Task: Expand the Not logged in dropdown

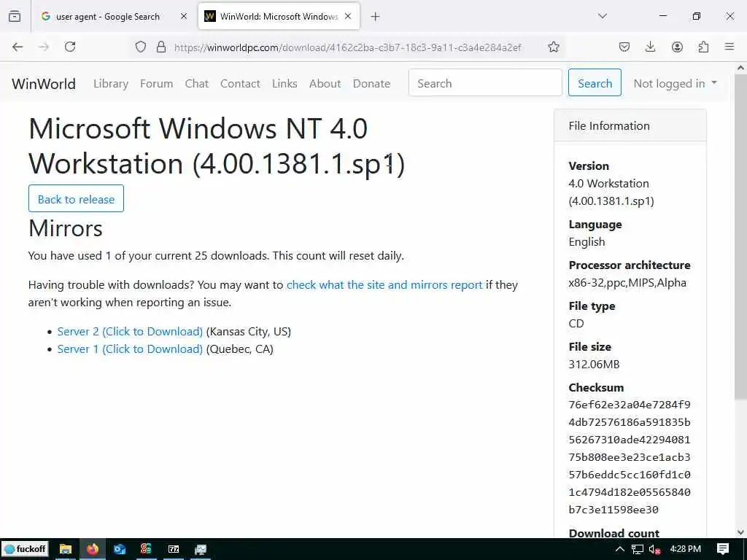Action: point(675,84)
